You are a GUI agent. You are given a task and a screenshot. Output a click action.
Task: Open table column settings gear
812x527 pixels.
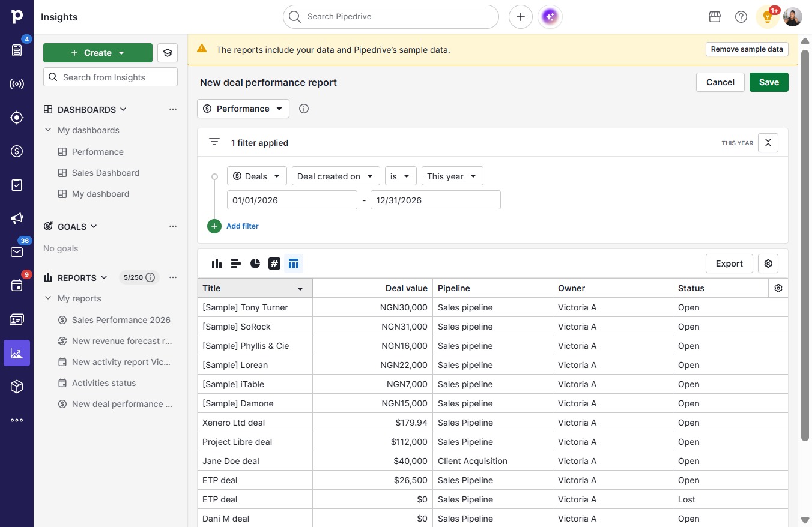tap(778, 288)
